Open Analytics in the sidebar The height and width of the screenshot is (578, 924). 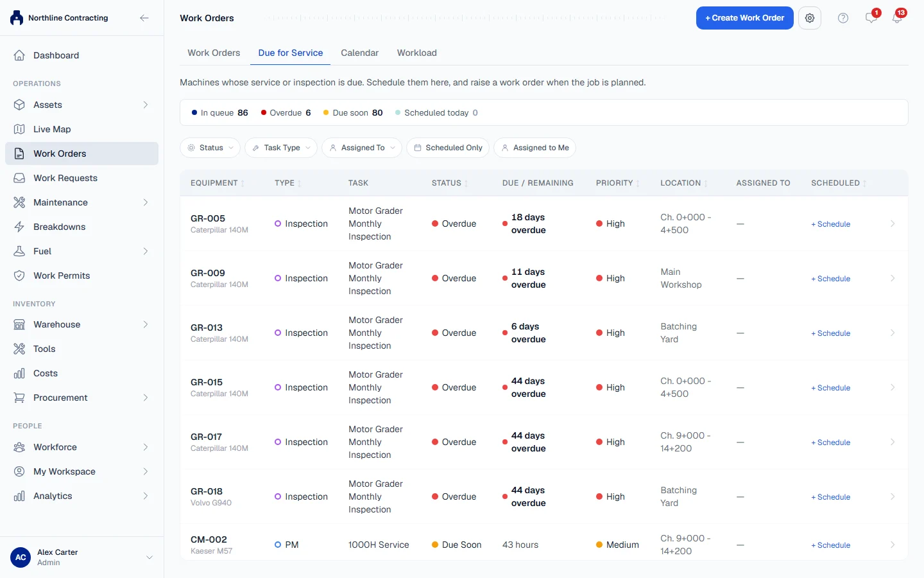[x=81, y=496]
